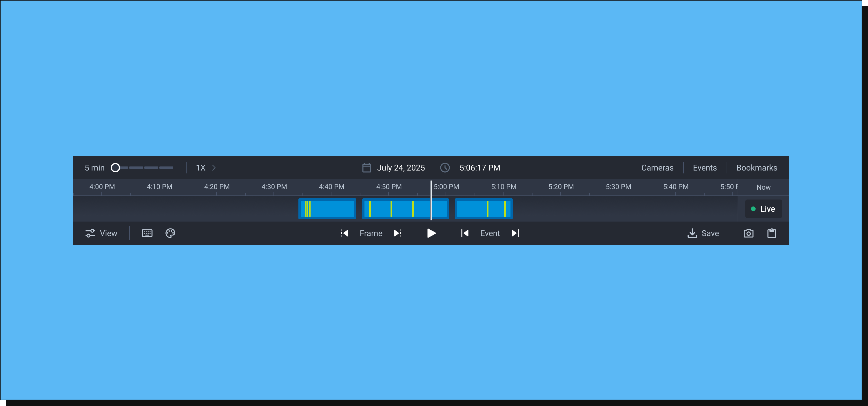Click the 1X speed label

(x=200, y=168)
